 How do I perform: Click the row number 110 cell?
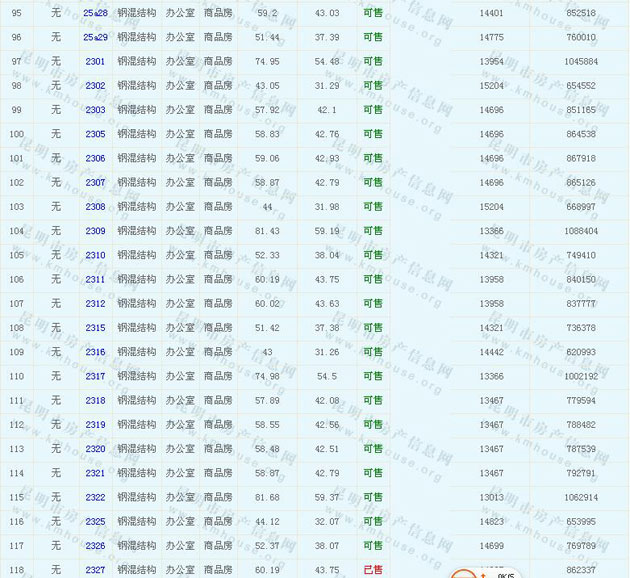(x=16, y=376)
